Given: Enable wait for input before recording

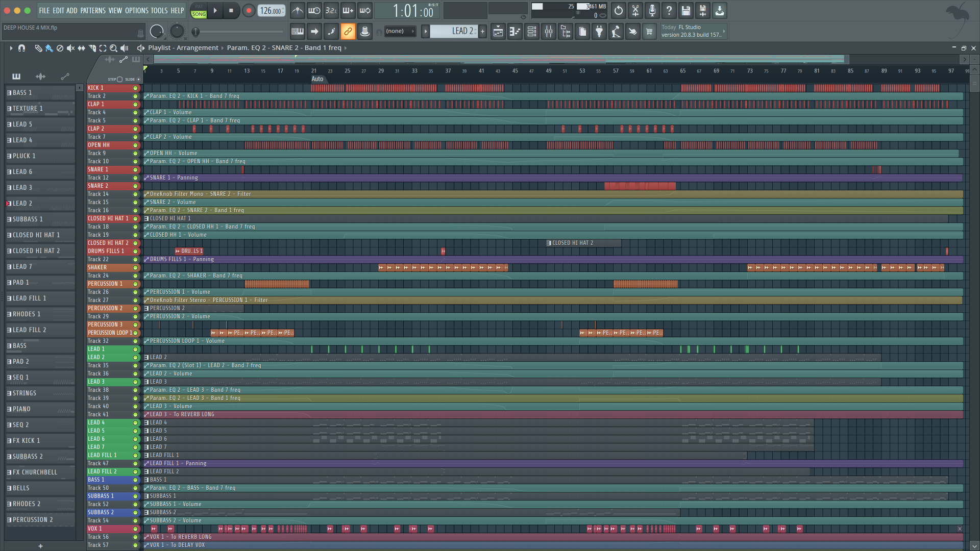Looking at the screenshot, I should pos(314,10).
